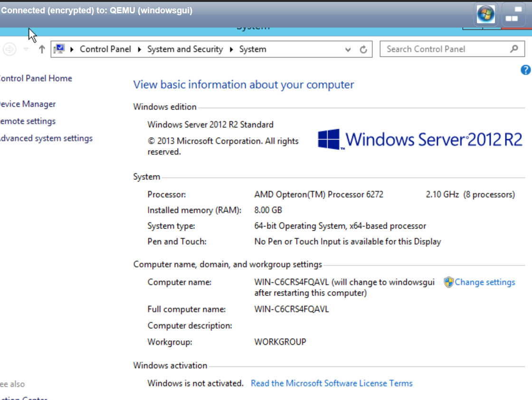
Task: Click the 'System type:' label
Action: 171,226
